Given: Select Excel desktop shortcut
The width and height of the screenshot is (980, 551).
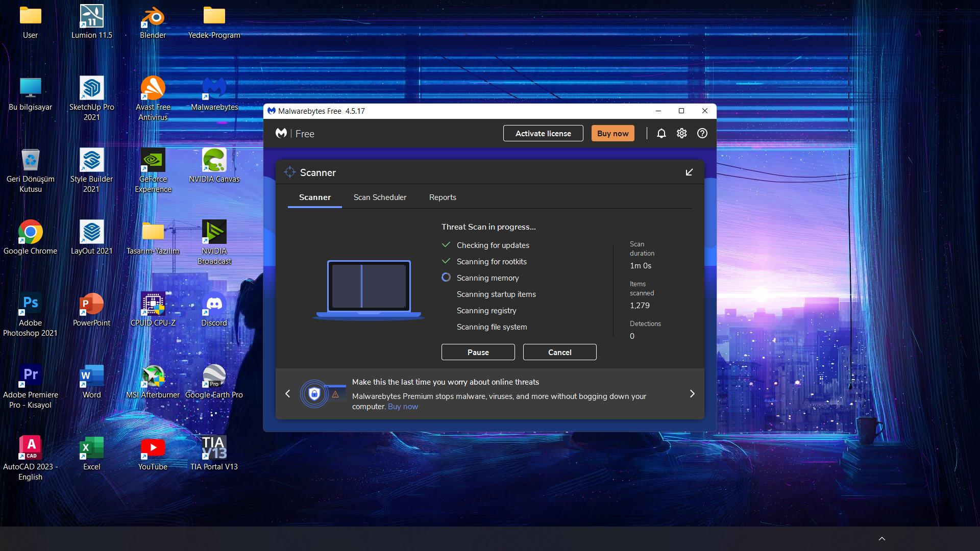Looking at the screenshot, I should (x=92, y=454).
